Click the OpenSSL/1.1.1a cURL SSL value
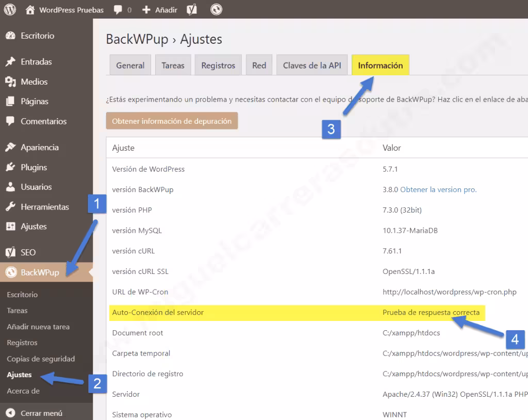The image size is (528, 420). [408, 271]
